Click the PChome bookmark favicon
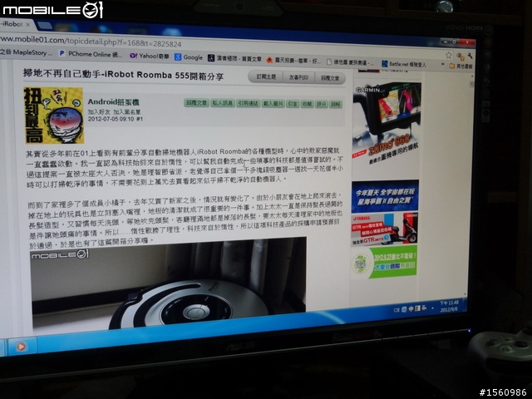Screen dimensions: 532x399 pos(62,53)
